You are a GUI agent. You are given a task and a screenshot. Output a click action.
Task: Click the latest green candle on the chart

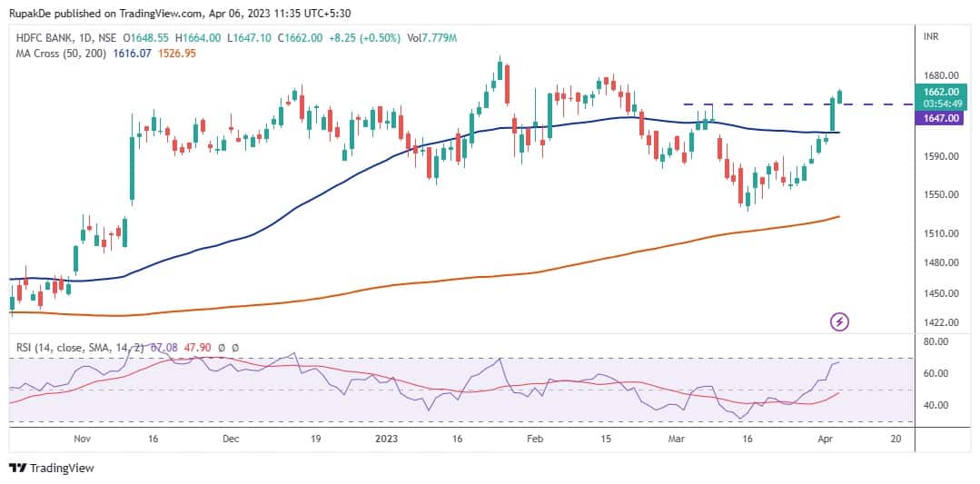pos(839,96)
